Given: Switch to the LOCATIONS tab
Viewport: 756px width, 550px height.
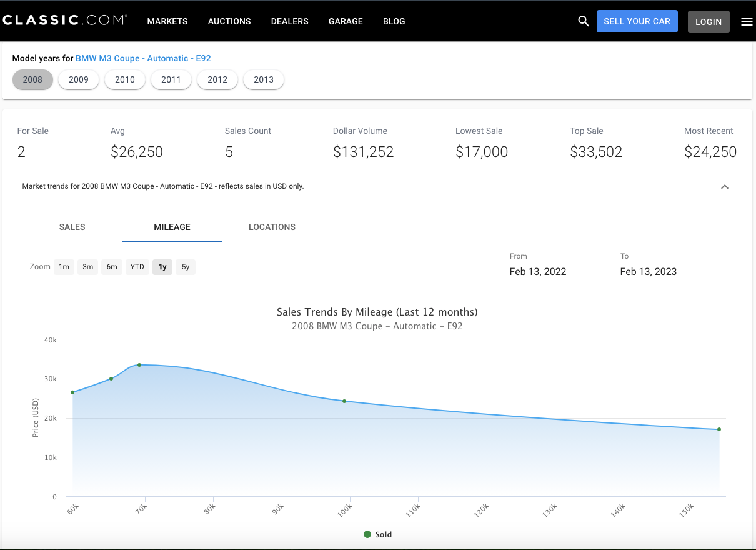Looking at the screenshot, I should [x=272, y=227].
